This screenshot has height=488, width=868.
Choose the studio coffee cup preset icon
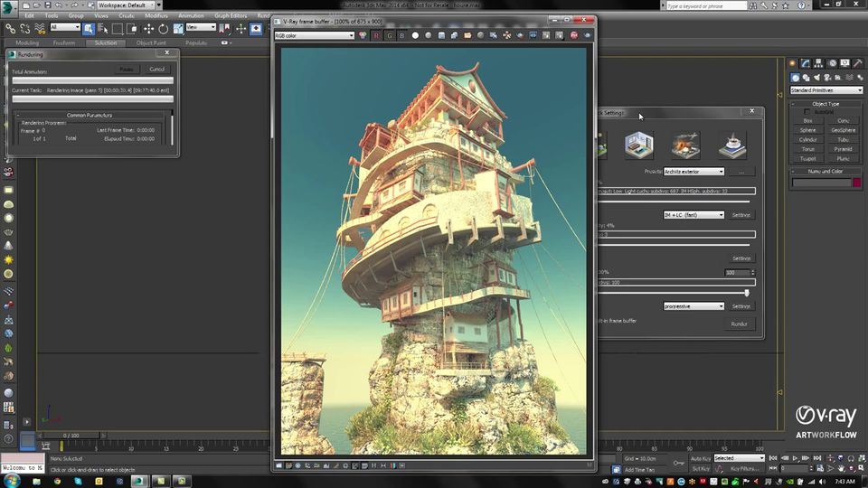[x=732, y=145]
